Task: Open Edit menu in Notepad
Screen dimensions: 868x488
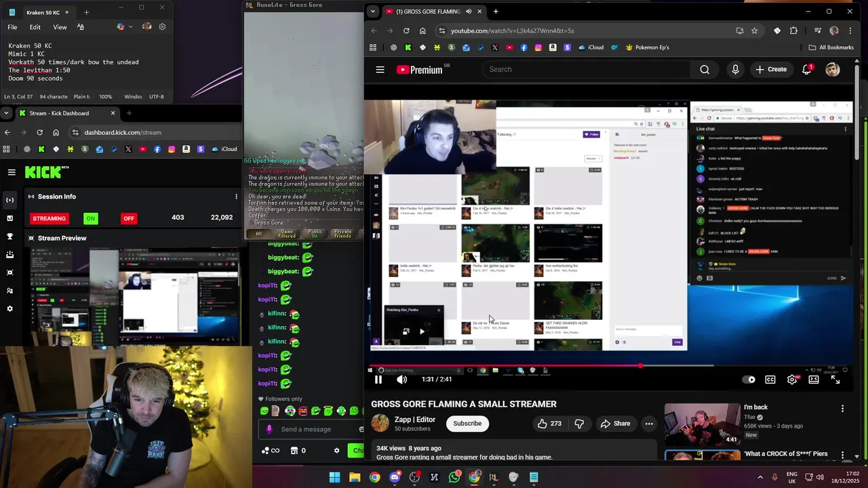Action: (x=35, y=27)
